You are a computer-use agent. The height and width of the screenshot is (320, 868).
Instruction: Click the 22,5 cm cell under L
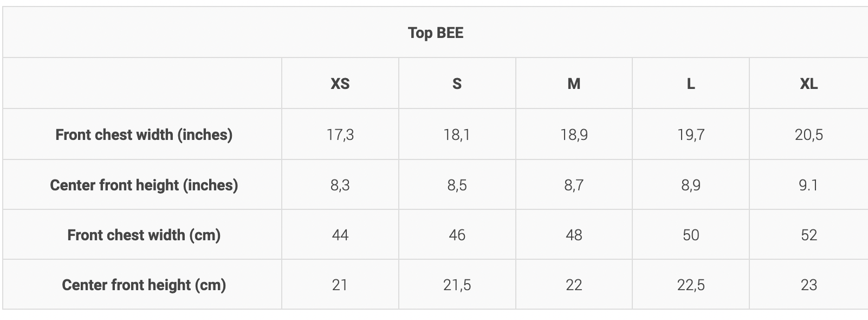(x=691, y=285)
